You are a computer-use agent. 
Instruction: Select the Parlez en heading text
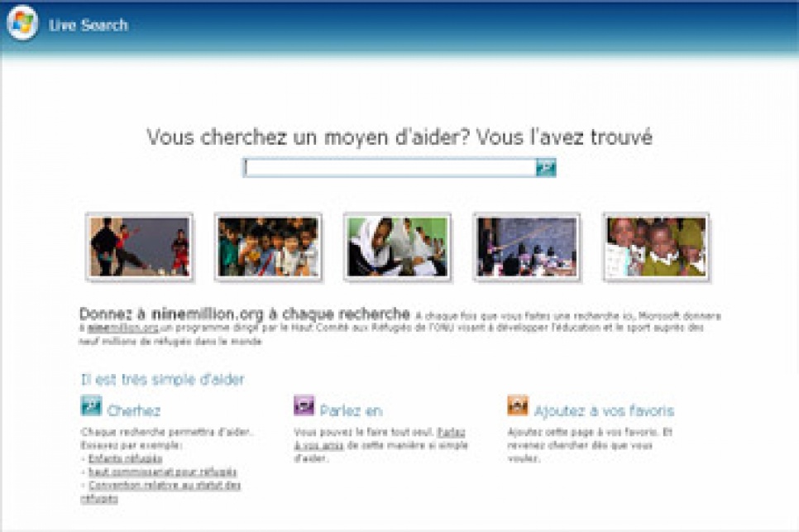tap(351, 410)
